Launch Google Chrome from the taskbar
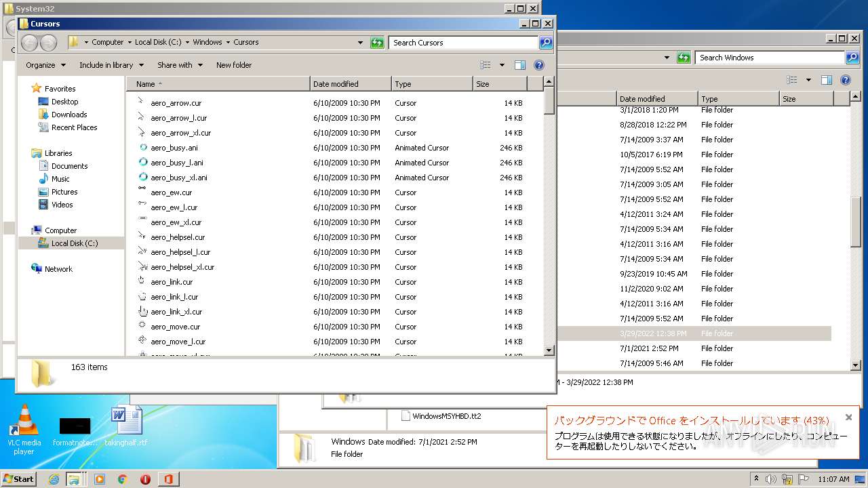The image size is (868, 488). coord(123,479)
